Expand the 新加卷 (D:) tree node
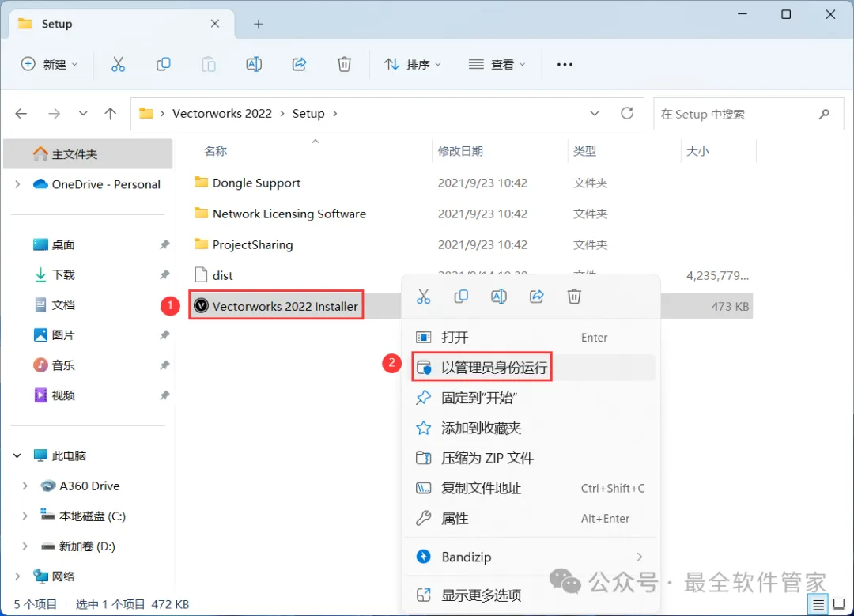Screen dimensions: 854x616 click(25, 546)
